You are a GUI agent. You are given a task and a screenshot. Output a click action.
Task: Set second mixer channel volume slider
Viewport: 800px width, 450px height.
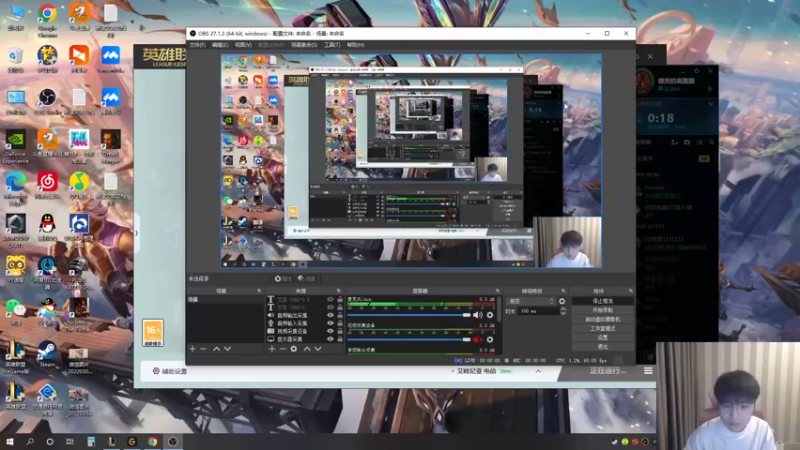pyautogui.click(x=409, y=339)
